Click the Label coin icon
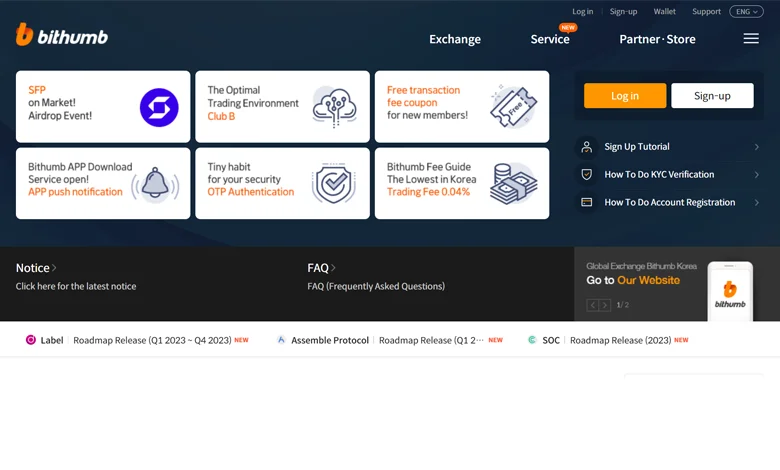The height and width of the screenshot is (470, 780). click(x=30, y=340)
